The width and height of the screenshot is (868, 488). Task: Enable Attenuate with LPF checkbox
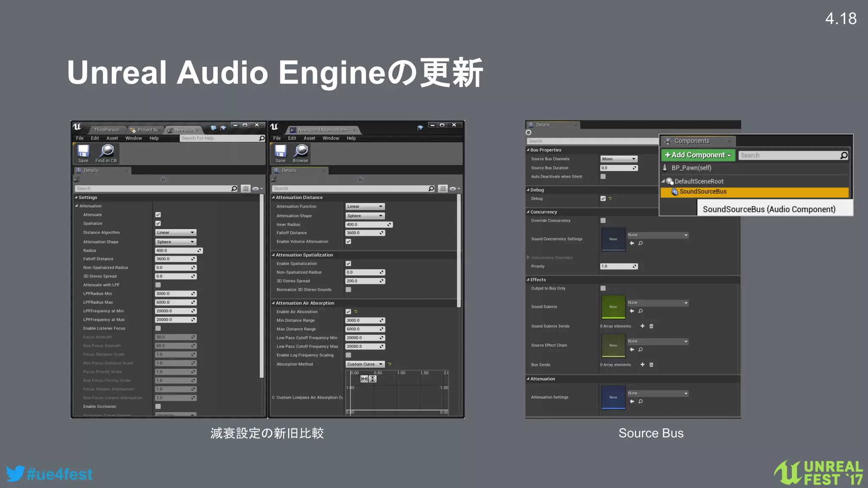click(158, 285)
